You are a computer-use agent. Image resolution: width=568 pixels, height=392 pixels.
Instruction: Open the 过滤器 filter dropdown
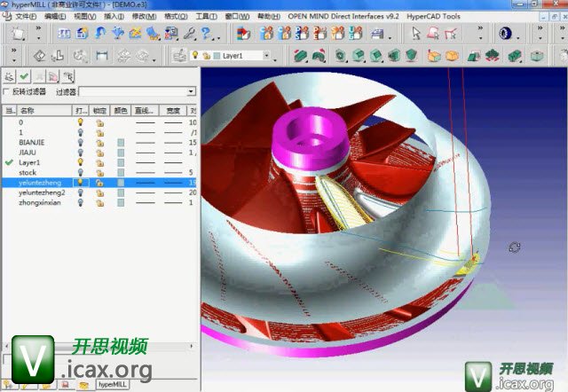192,91
